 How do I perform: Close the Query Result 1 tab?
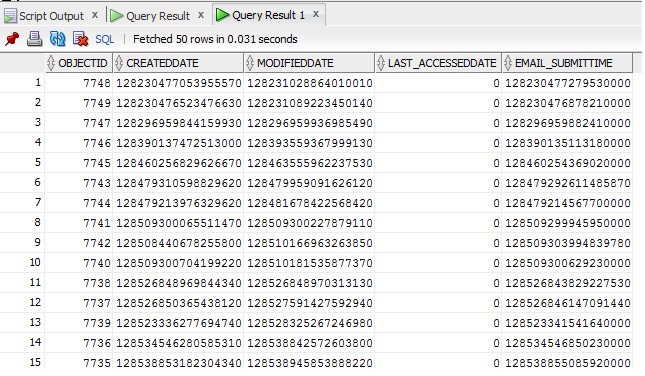[x=316, y=14]
